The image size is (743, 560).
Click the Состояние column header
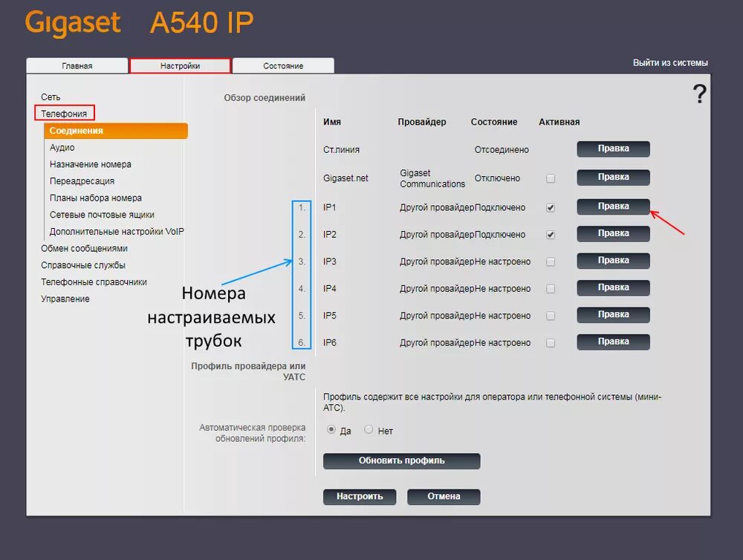(494, 122)
